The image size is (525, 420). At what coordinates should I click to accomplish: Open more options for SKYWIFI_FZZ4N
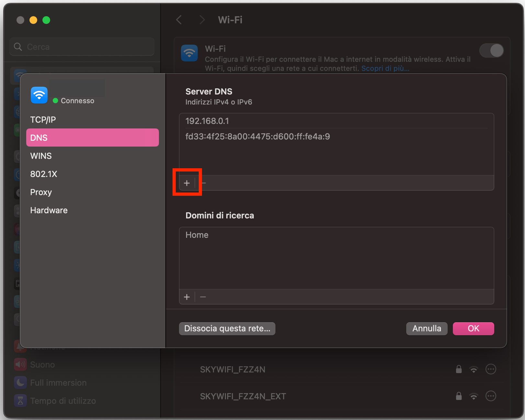(491, 369)
